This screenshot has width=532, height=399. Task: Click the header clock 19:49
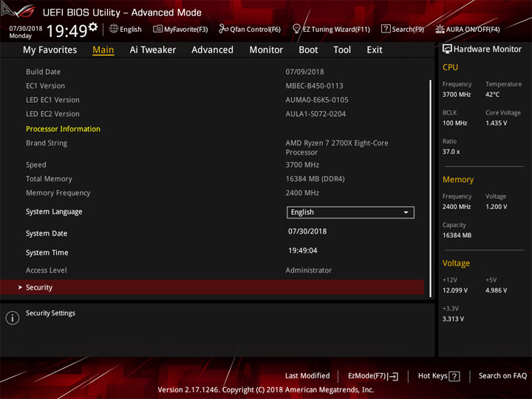[66, 31]
